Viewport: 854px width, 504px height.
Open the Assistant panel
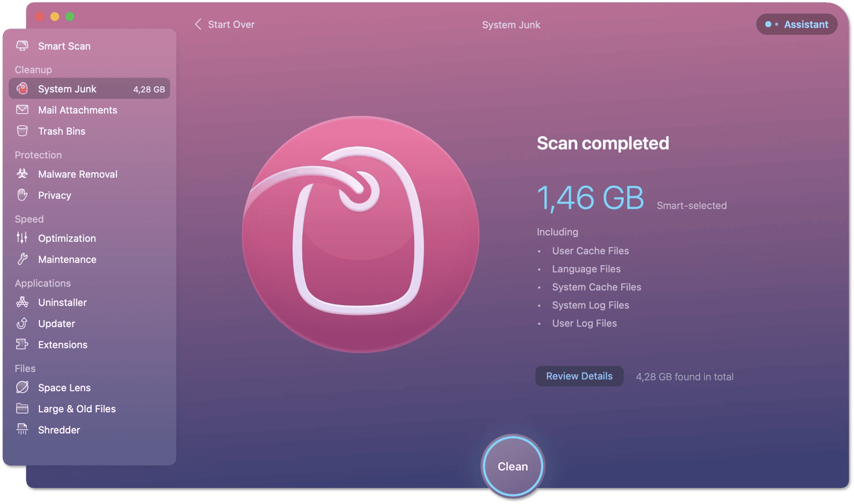coord(797,24)
